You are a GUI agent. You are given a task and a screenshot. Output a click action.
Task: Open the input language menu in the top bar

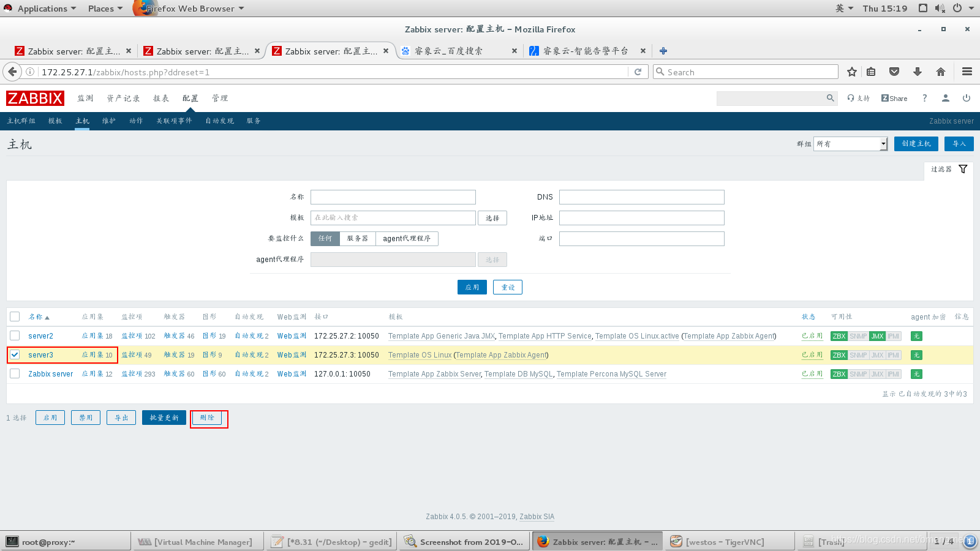[844, 8]
